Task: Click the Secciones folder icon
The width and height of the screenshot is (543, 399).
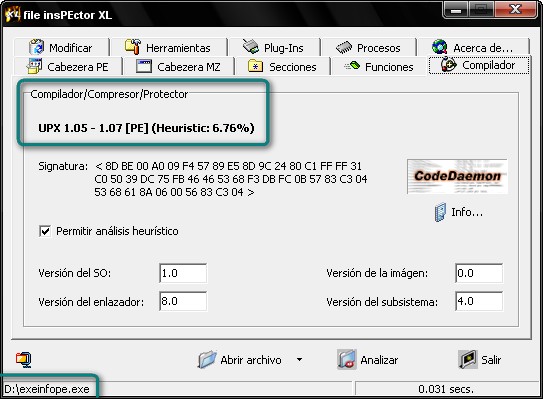Action: 256,66
